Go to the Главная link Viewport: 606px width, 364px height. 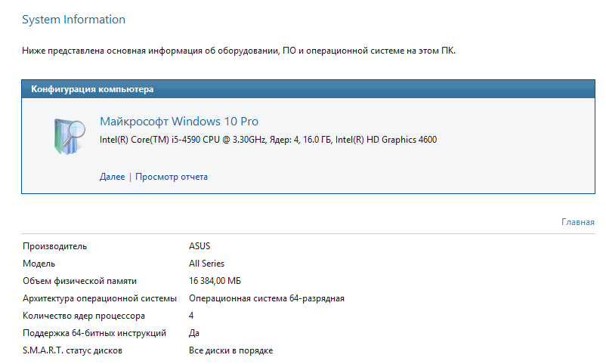click(x=578, y=222)
